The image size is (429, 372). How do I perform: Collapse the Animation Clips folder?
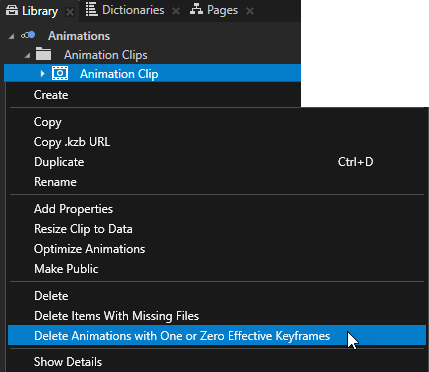[28, 55]
